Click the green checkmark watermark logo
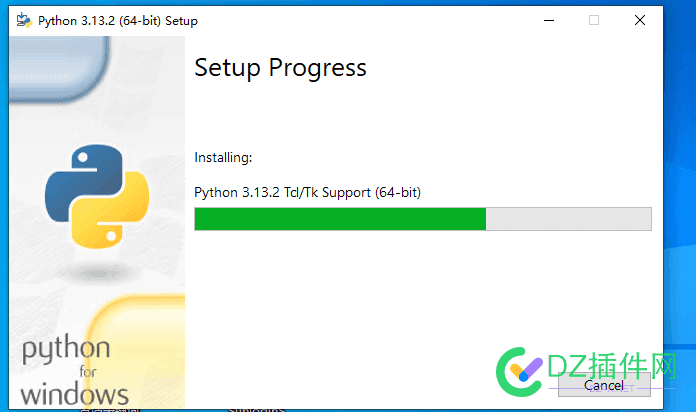Viewport: 696px width, 412px height. click(519, 372)
